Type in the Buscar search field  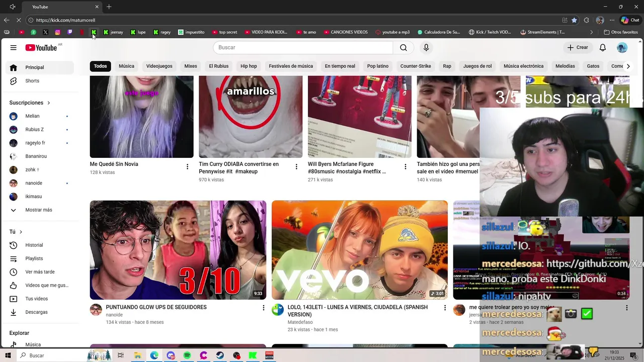[x=303, y=47]
